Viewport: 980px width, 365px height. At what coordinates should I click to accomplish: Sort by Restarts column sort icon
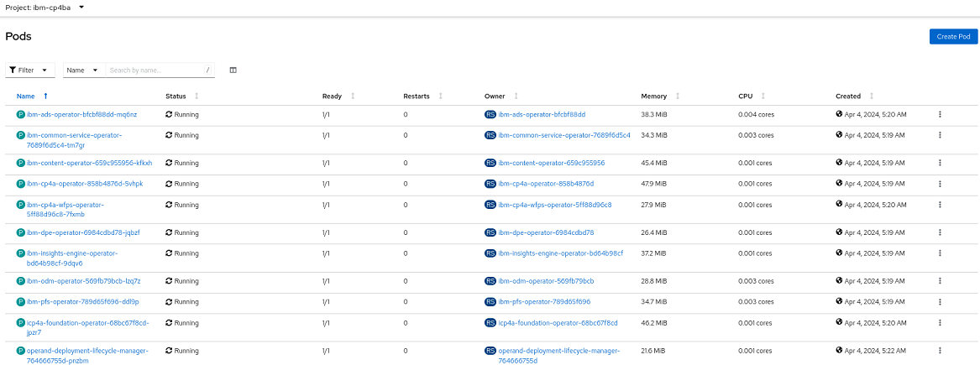pyautogui.click(x=441, y=96)
